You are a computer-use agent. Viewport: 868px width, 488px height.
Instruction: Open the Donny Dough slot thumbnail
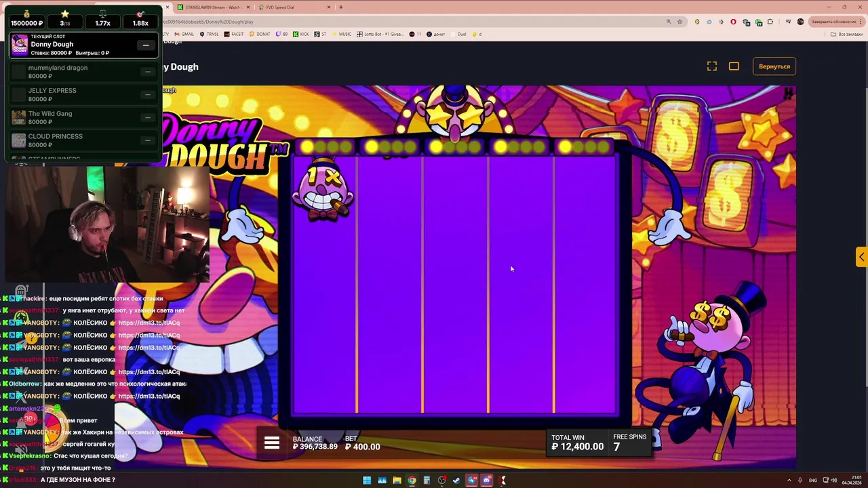[20, 45]
